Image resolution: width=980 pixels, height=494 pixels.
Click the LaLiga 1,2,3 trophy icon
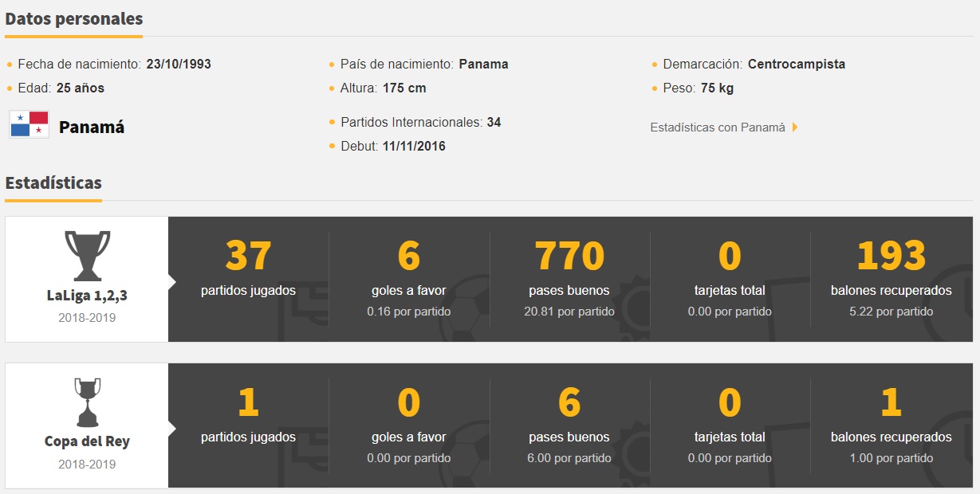[x=87, y=254]
